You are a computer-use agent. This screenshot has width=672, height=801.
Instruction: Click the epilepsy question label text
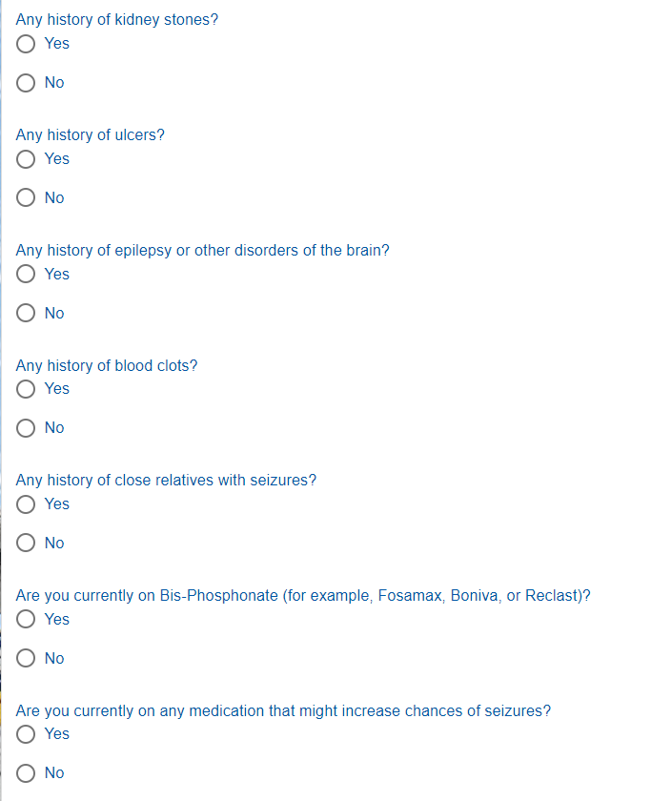(x=202, y=251)
